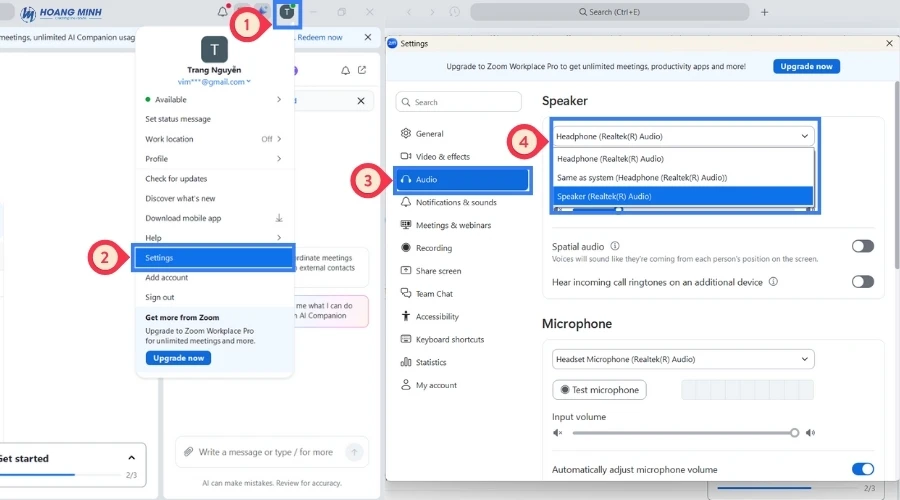The image size is (900, 500).
Task: Click the Test microphone button
Action: point(599,390)
